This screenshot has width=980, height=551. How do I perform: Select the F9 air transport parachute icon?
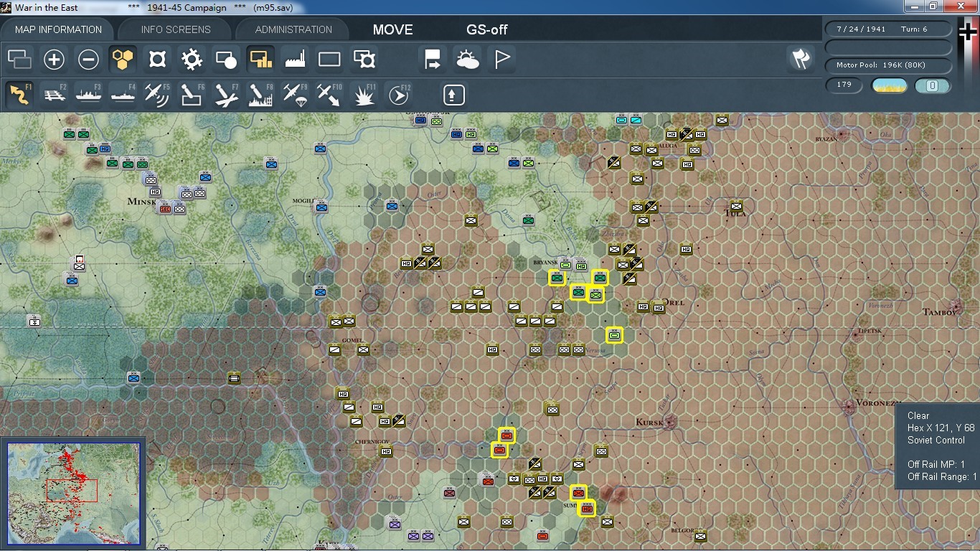coord(295,95)
